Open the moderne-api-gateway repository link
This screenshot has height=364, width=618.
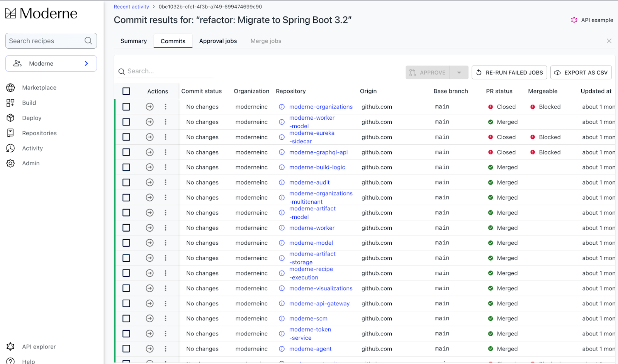pyautogui.click(x=319, y=303)
